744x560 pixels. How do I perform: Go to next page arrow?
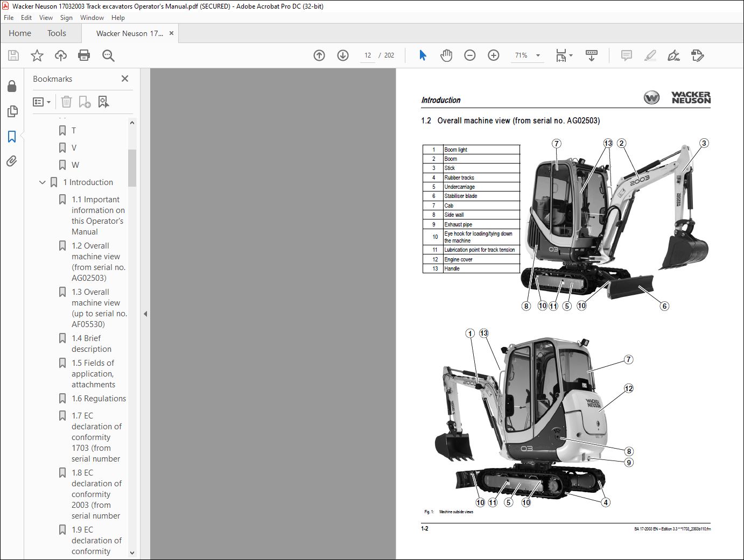coord(343,55)
